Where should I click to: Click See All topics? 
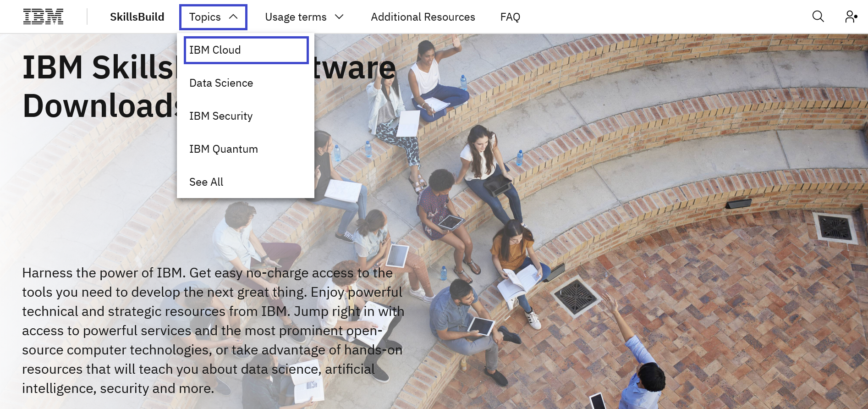coord(246,182)
